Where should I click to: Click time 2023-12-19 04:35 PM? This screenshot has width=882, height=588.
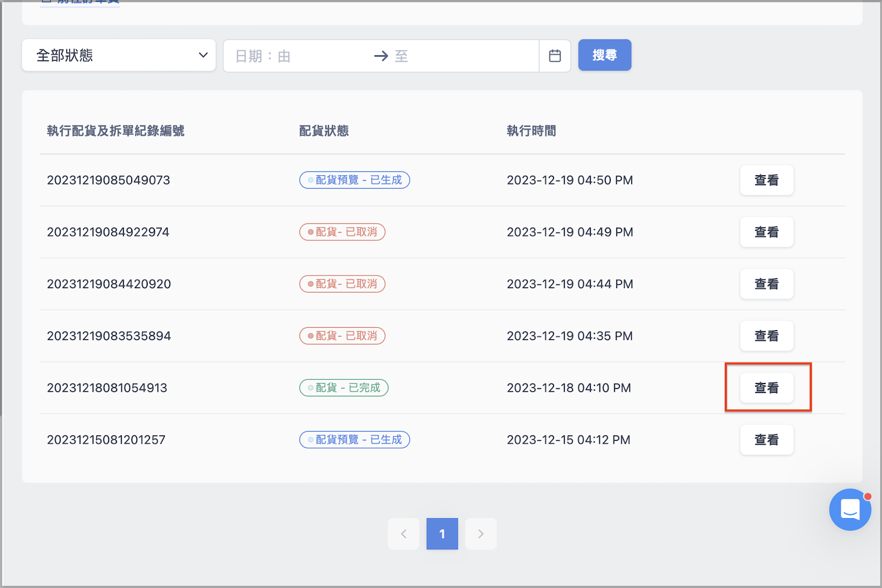tap(570, 336)
